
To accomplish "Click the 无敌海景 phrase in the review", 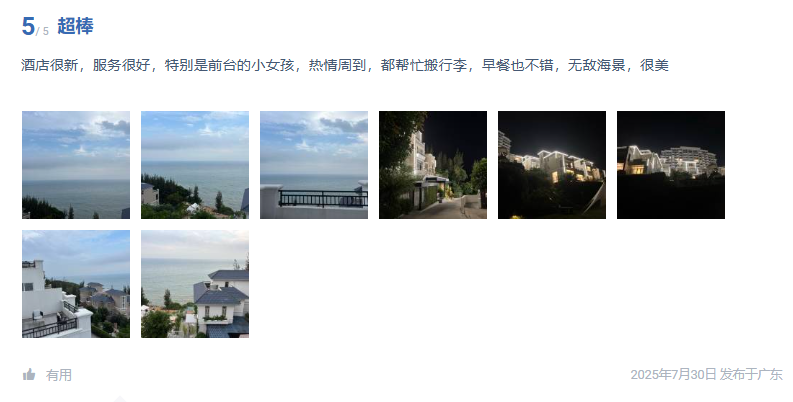I will click(x=596, y=65).
